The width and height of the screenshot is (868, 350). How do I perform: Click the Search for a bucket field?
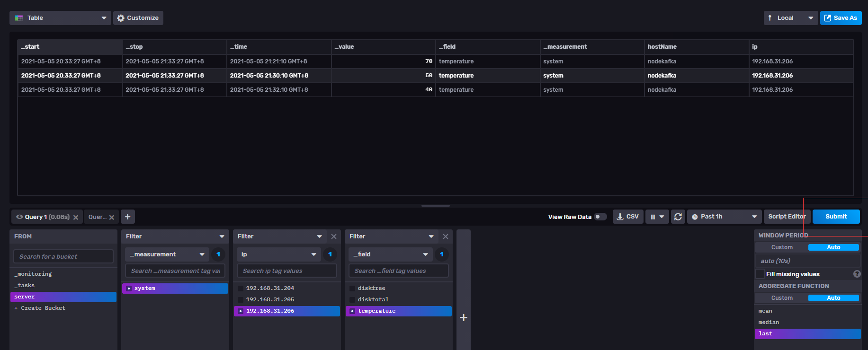pos(63,256)
